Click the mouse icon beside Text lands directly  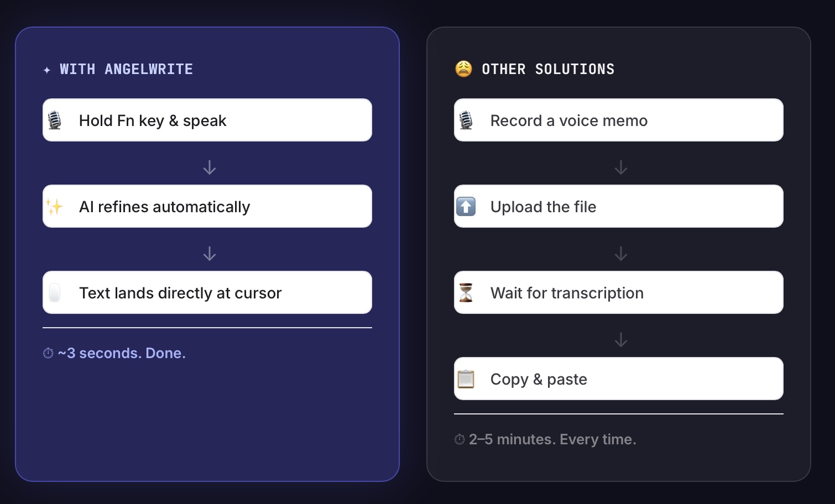click(54, 293)
